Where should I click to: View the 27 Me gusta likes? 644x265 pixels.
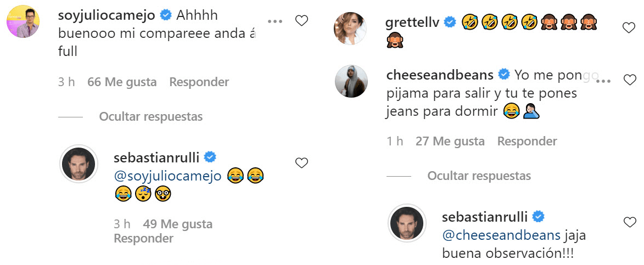tap(450, 142)
